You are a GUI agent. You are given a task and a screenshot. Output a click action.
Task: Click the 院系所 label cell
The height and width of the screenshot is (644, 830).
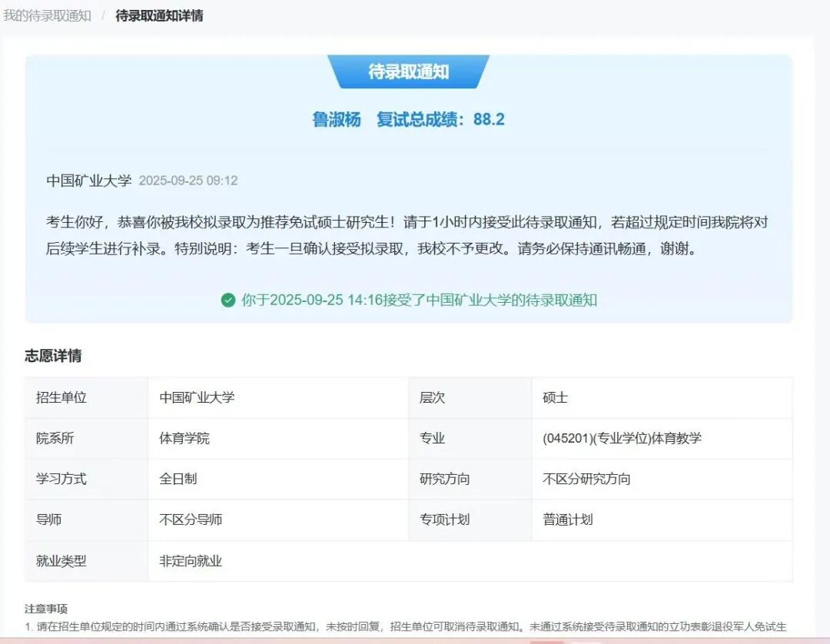[86, 438]
